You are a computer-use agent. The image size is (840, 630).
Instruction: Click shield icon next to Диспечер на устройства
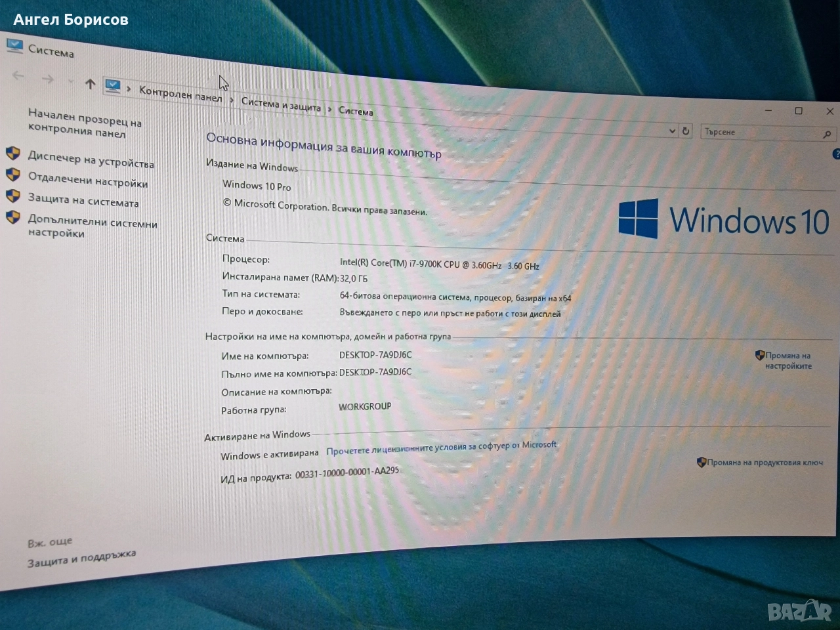click(x=13, y=154)
